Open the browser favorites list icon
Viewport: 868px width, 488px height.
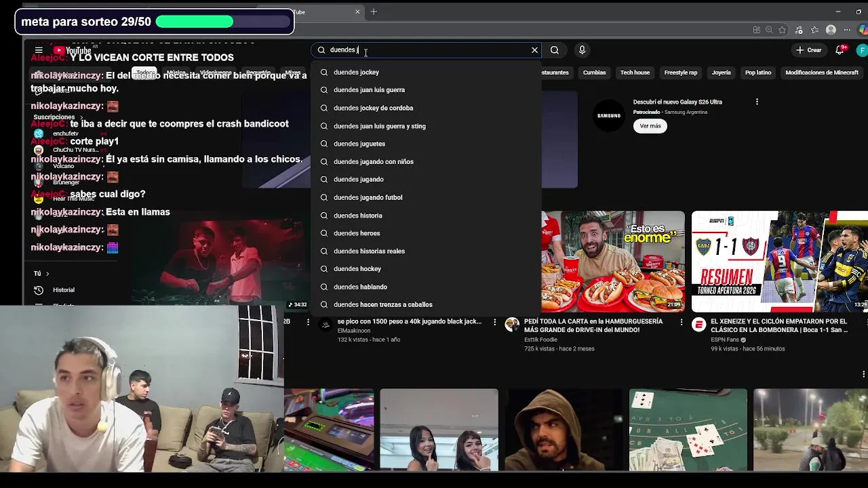click(x=815, y=30)
